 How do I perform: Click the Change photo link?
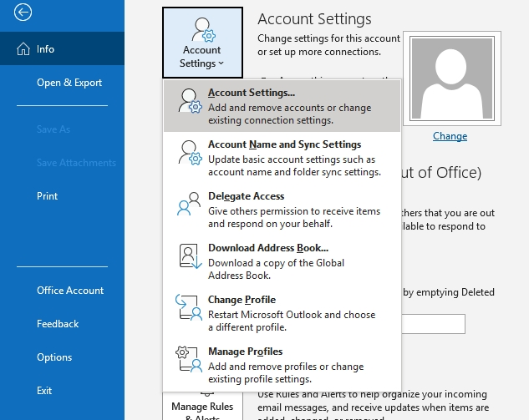click(x=450, y=136)
